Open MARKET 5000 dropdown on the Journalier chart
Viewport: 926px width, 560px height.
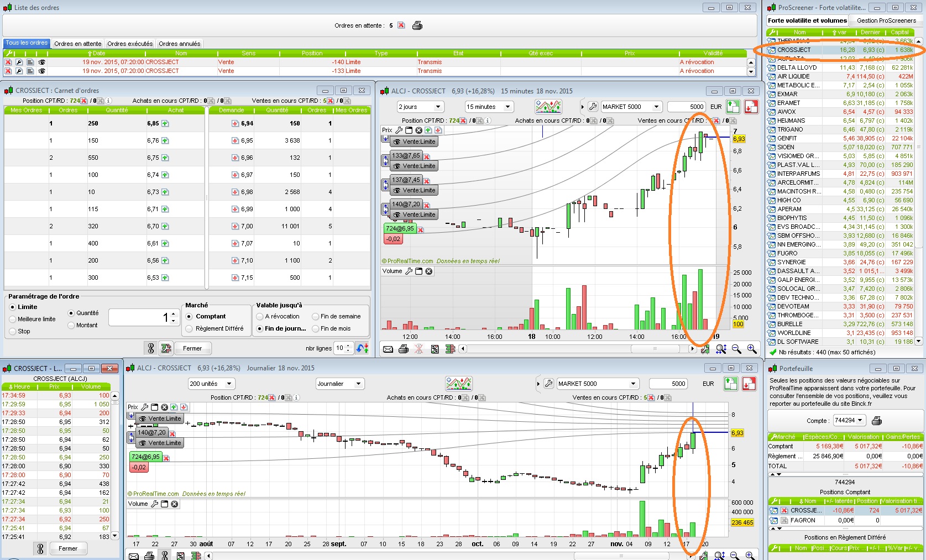(x=598, y=384)
